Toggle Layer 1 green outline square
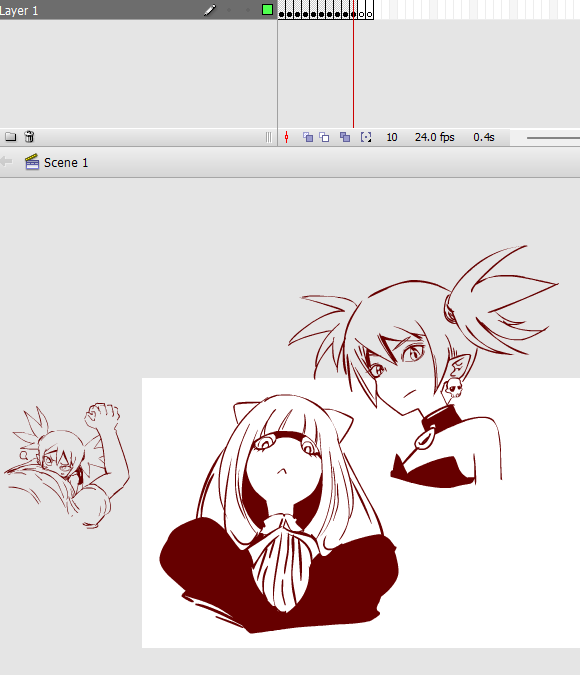 click(x=267, y=9)
